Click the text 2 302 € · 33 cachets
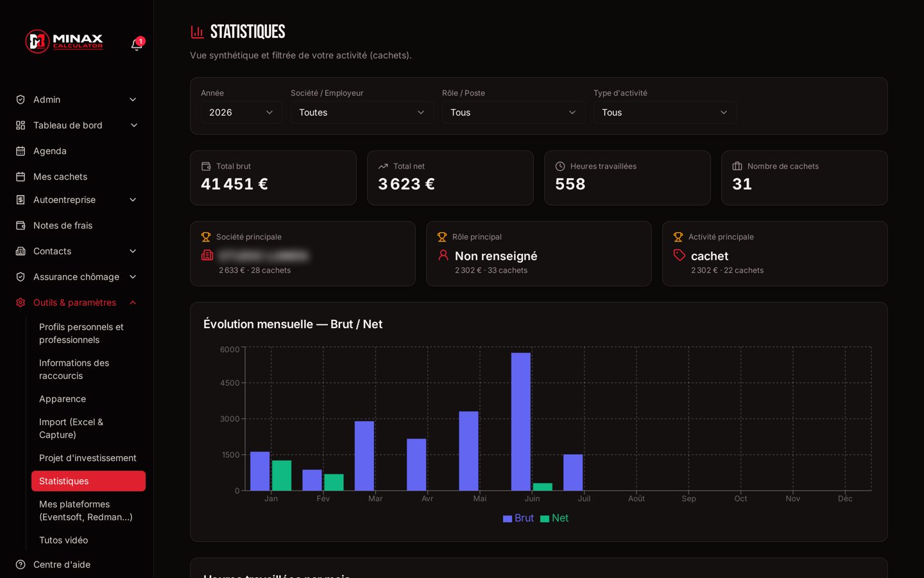 491,270
